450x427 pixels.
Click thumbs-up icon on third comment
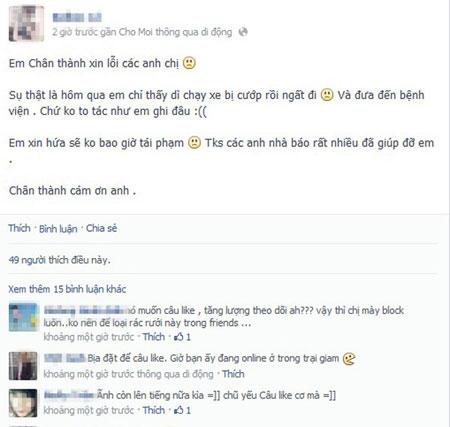pyautogui.click(x=179, y=410)
